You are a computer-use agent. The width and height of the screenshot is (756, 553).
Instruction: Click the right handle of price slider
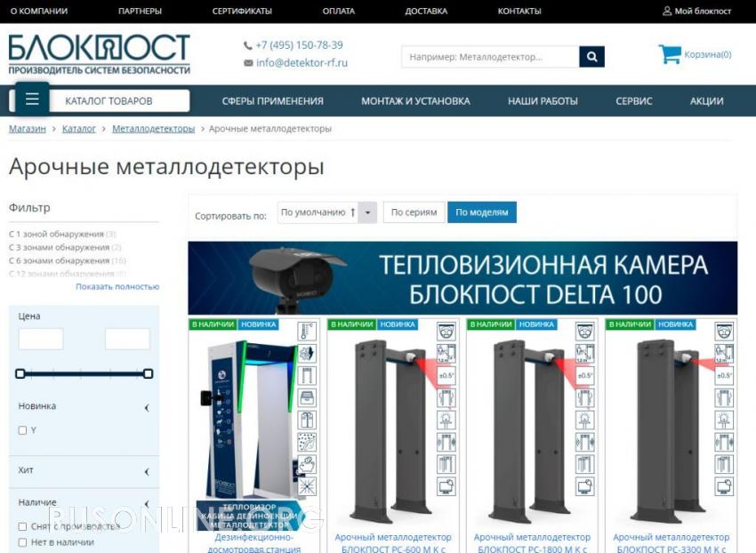click(x=148, y=373)
